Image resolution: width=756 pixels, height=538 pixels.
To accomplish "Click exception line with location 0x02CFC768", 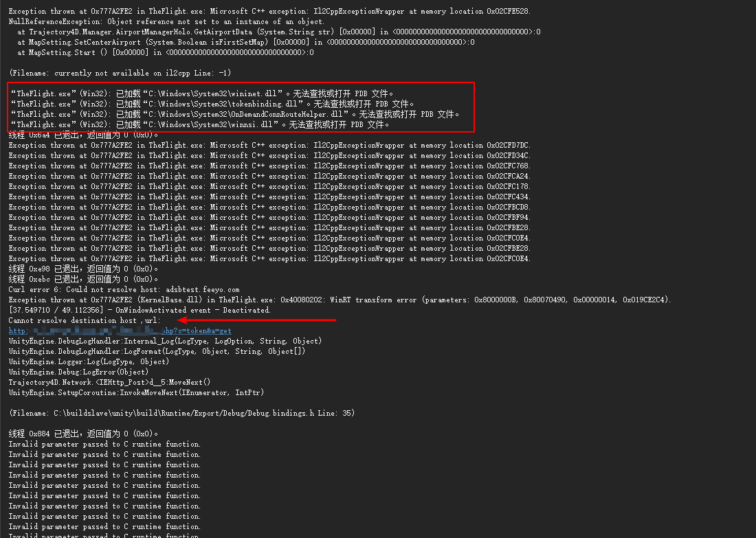I will pyautogui.click(x=269, y=166).
